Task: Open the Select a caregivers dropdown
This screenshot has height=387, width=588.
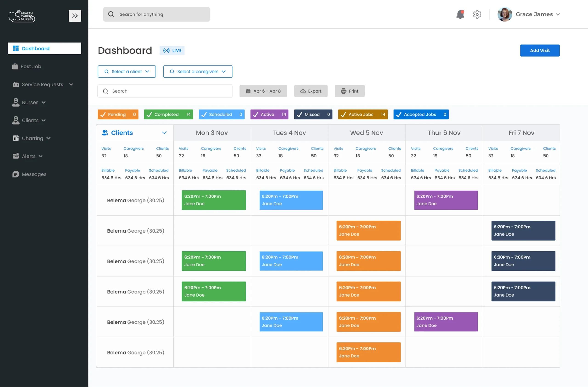Action: (x=197, y=71)
